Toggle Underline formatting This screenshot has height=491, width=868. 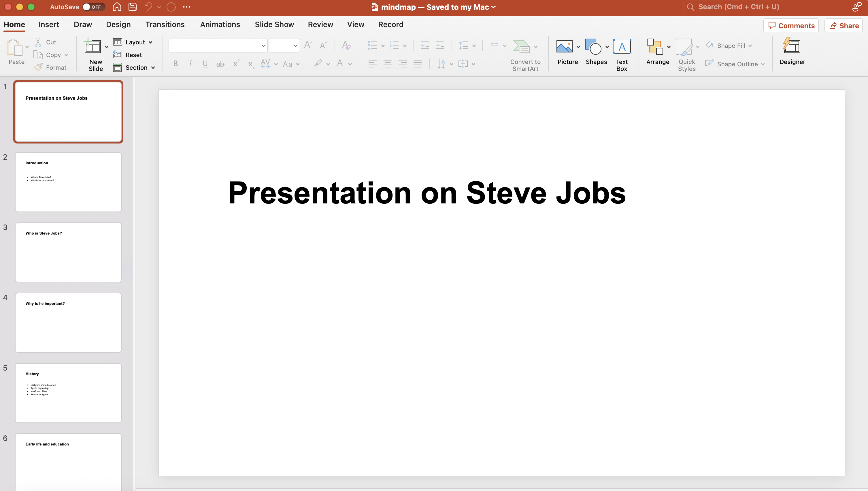(205, 64)
